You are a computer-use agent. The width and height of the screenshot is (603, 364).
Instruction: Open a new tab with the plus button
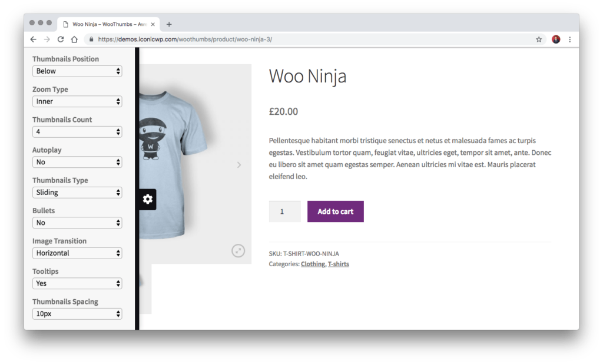tap(169, 24)
